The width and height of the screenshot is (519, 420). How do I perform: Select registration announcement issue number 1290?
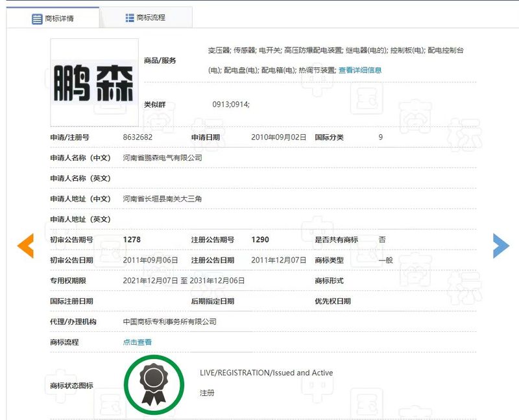(x=260, y=240)
